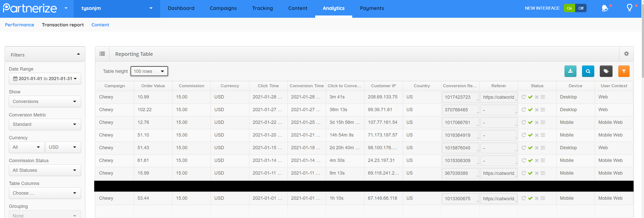
Task: Click the referer field for order 53.44
Action: (x=499, y=198)
